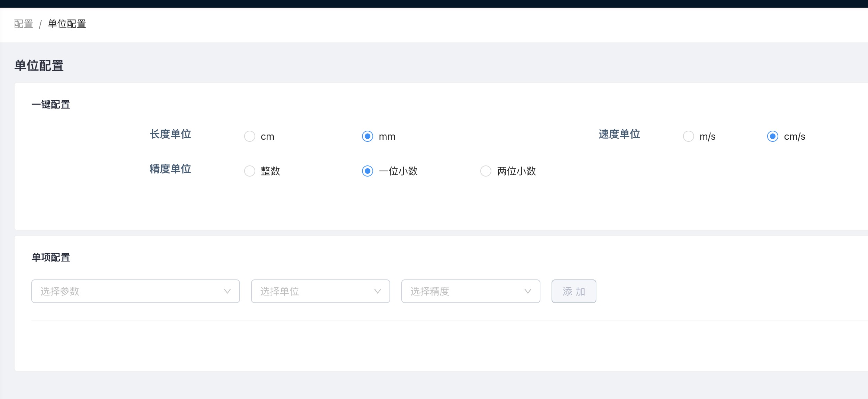Select 两位小数 precision option

point(486,171)
